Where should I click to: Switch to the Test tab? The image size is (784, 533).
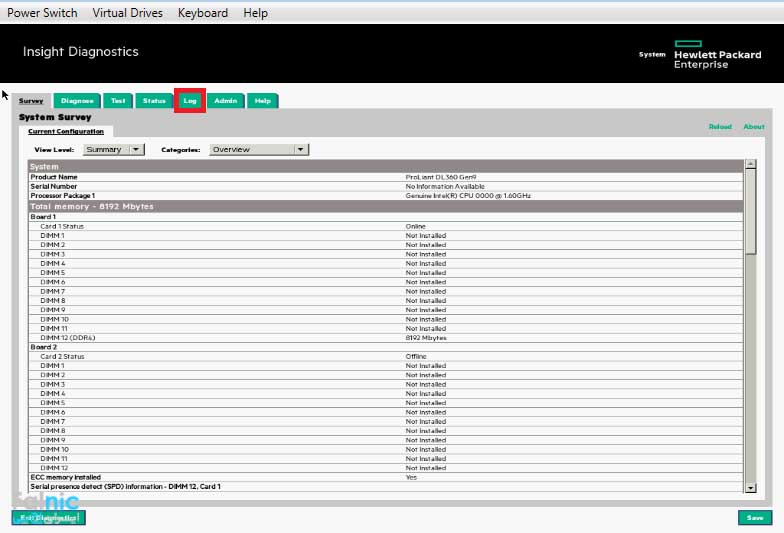click(118, 101)
